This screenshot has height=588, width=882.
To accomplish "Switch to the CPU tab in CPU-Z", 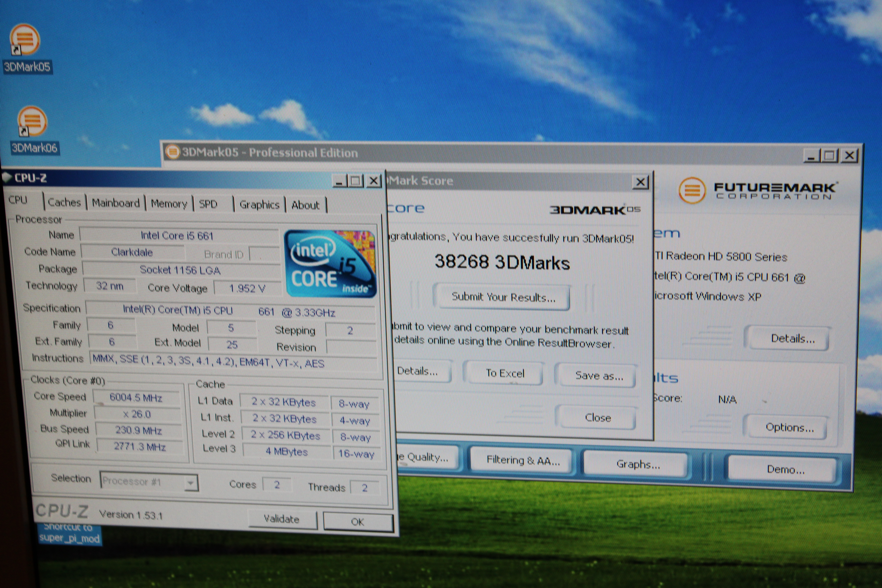I will (18, 200).
